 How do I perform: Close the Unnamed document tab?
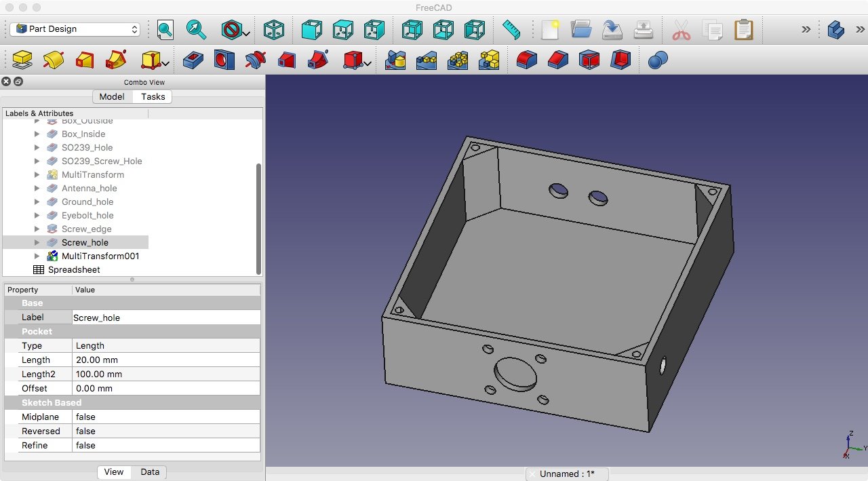[x=533, y=474]
